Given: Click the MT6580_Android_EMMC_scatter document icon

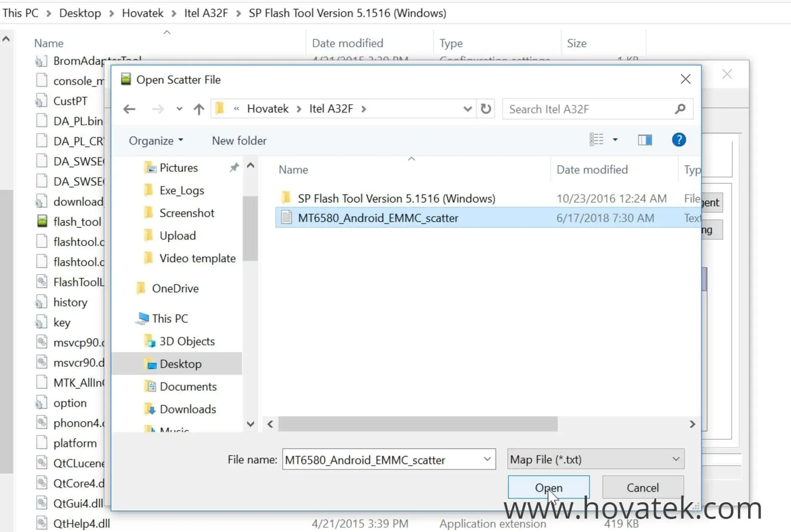Looking at the screenshot, I should coord(286,218).
